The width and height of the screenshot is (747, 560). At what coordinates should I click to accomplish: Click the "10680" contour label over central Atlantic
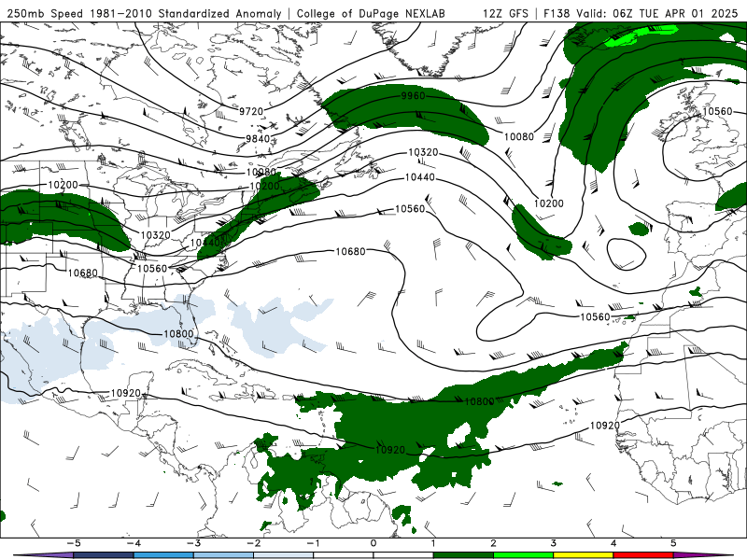351,251
